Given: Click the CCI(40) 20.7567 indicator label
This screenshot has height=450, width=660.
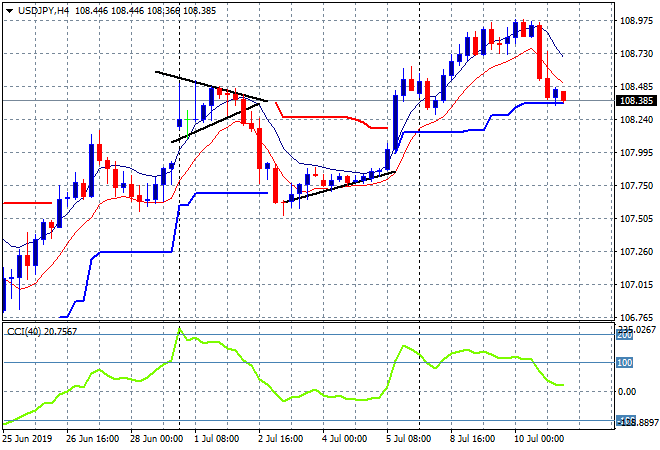Looking at the screenshot, I should click(42, 332).
